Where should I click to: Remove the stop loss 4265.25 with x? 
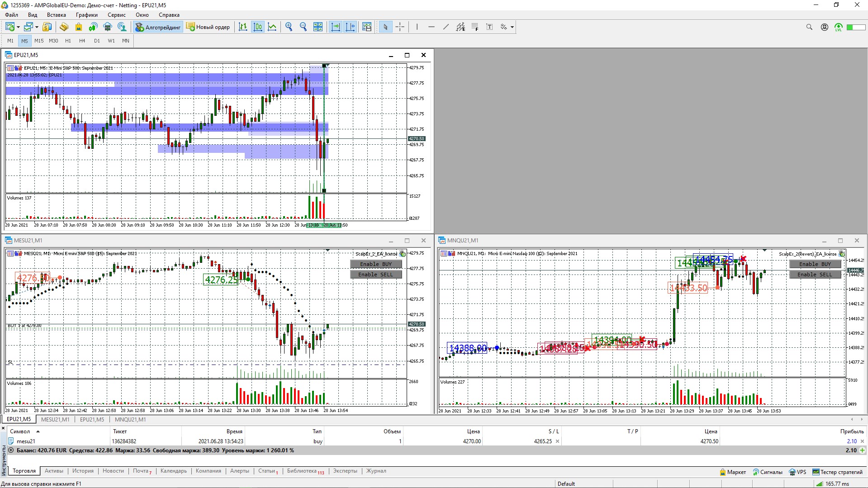[557, 441]
